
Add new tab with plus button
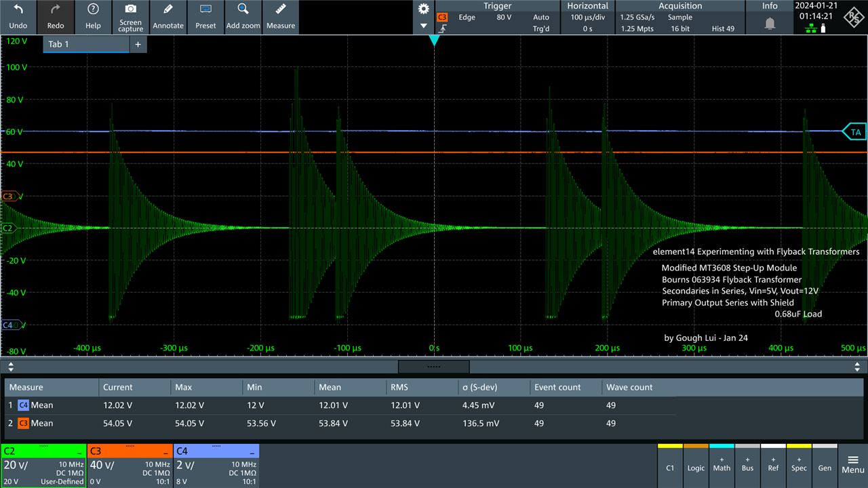(138, 44)
